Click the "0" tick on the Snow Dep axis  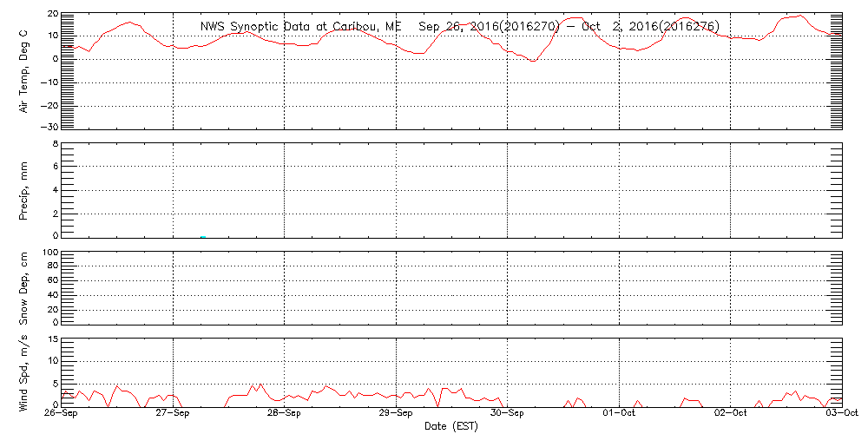point(55,322)
